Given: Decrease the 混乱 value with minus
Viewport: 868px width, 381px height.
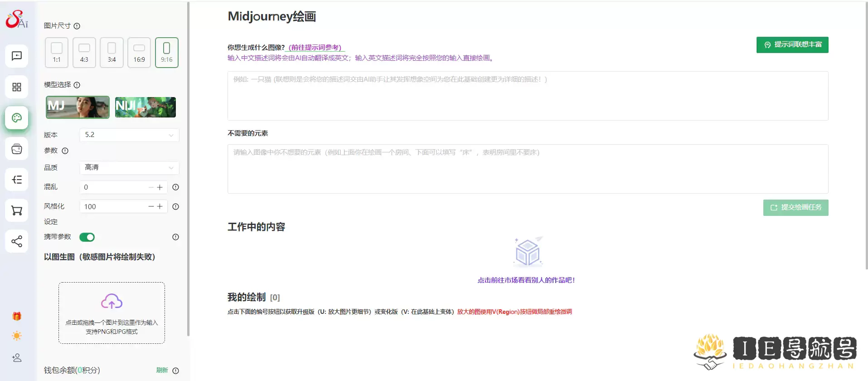Looking at the screenshot, I should (151, 187).
